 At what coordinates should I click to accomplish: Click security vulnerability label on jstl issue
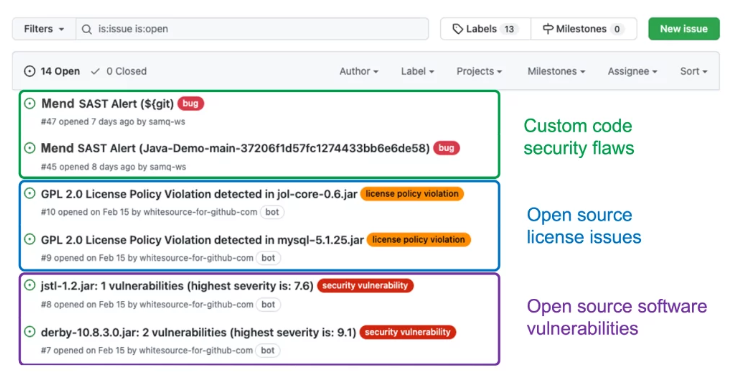[x=365, y=286]
